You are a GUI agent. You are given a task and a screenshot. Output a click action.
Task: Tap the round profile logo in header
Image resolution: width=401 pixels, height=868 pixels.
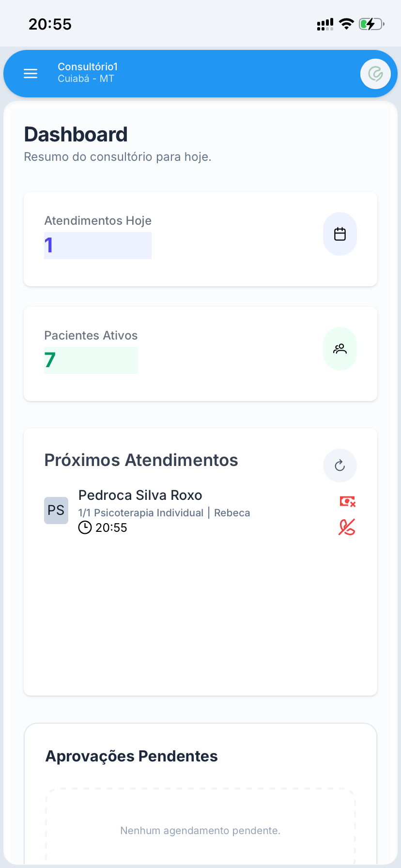[375, 74]
